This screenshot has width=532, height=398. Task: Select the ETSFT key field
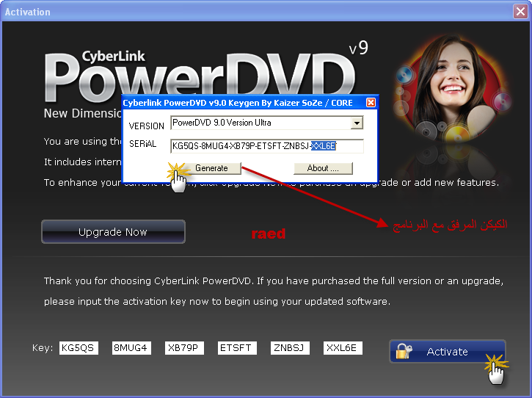[237, 348]
